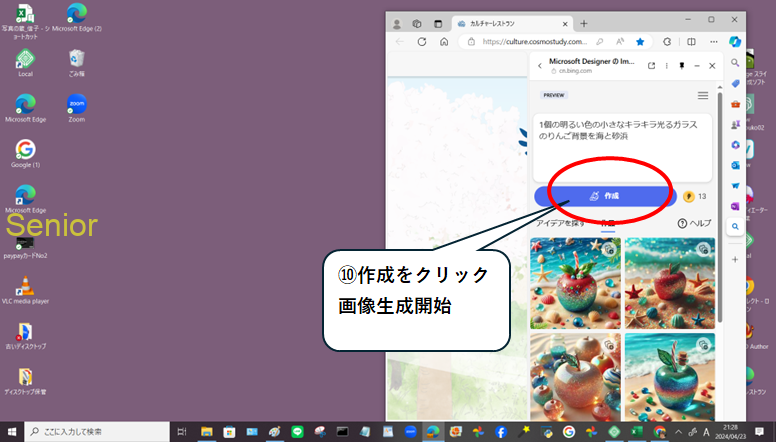776x442 pixels.
Task: Click the boost coin icon showing 13
Action: point(688,196)
